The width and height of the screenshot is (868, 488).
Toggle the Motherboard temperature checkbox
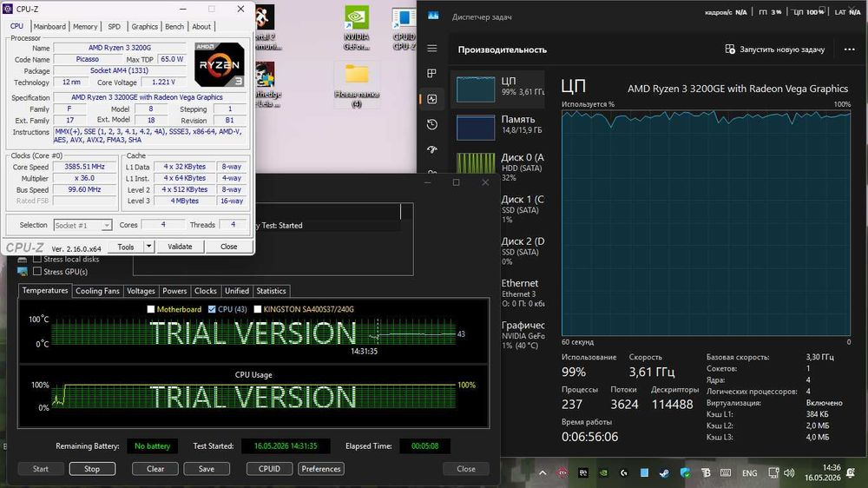(150, 309)
